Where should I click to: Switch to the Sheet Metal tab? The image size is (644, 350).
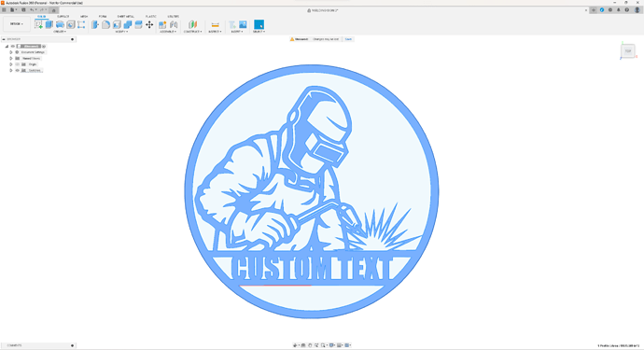[126, 17]
